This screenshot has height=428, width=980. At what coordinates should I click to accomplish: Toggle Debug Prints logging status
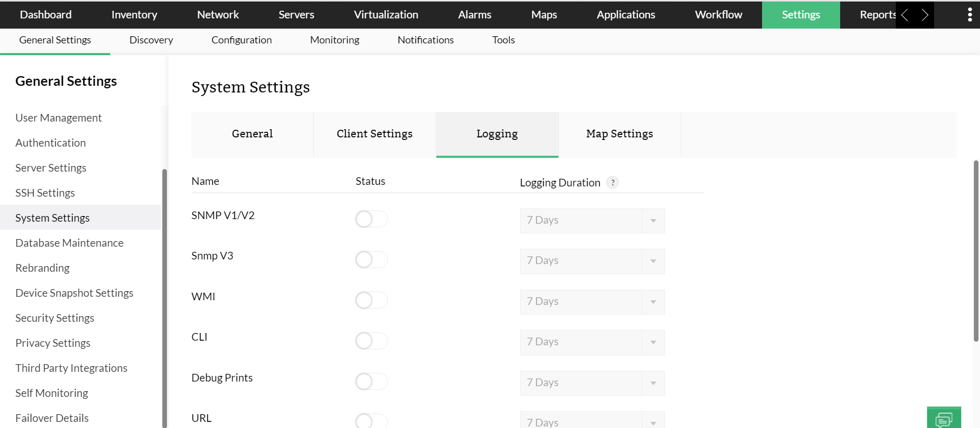[371, 382]
